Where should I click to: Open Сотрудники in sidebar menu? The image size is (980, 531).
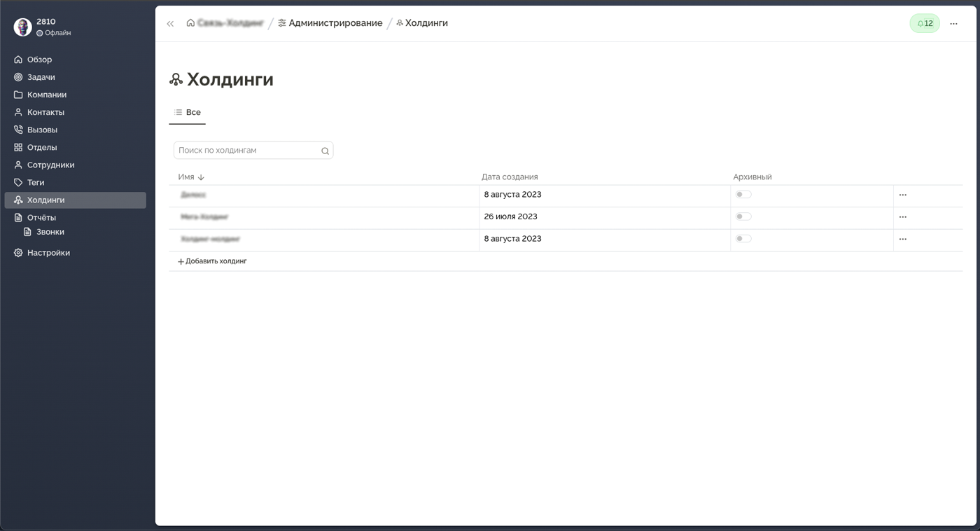click(50, 165)
